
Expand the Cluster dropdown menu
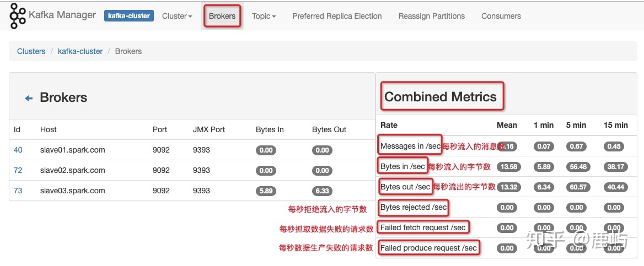pyautogui.click(x=177, y=16)
